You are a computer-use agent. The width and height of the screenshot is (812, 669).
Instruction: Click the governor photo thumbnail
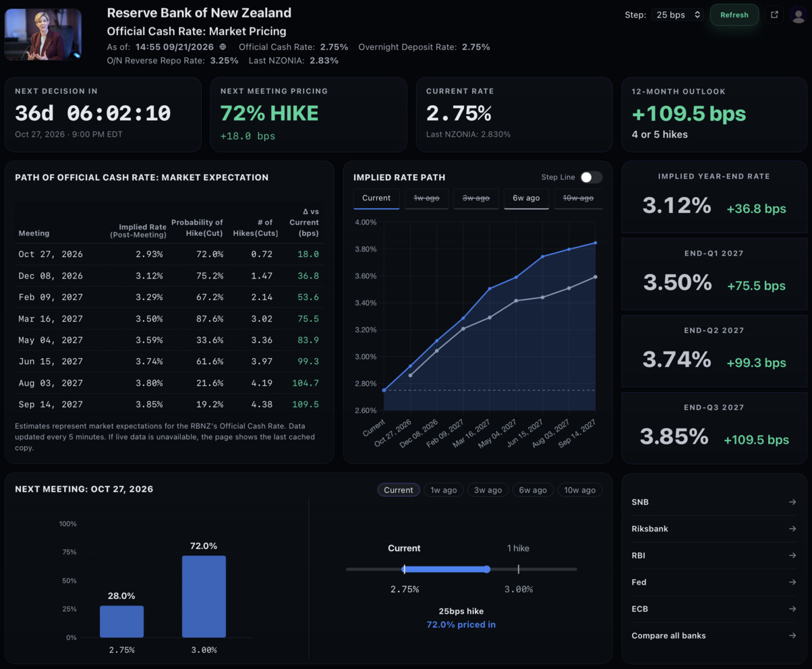coord(43,34)
